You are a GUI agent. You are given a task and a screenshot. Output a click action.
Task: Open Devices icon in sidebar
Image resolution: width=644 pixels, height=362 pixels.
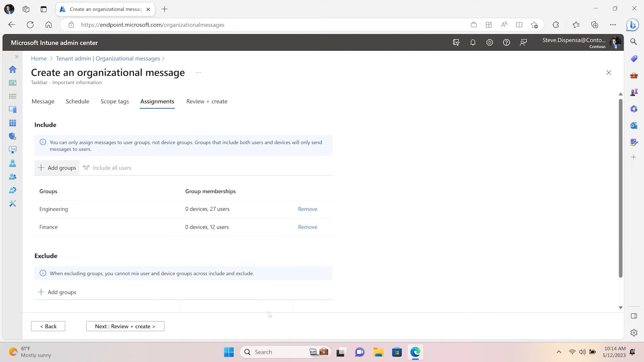point(12,110)
